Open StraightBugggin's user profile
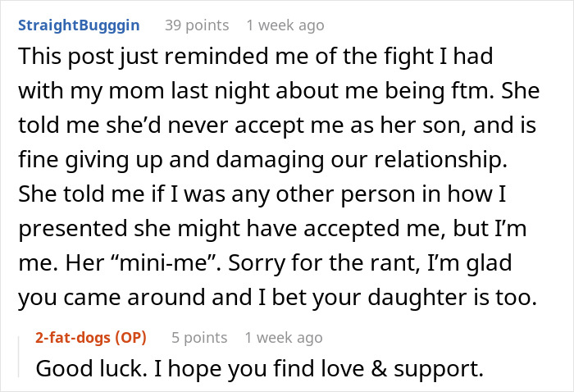This screenshot has height=392, width=574. pos(79,25)
